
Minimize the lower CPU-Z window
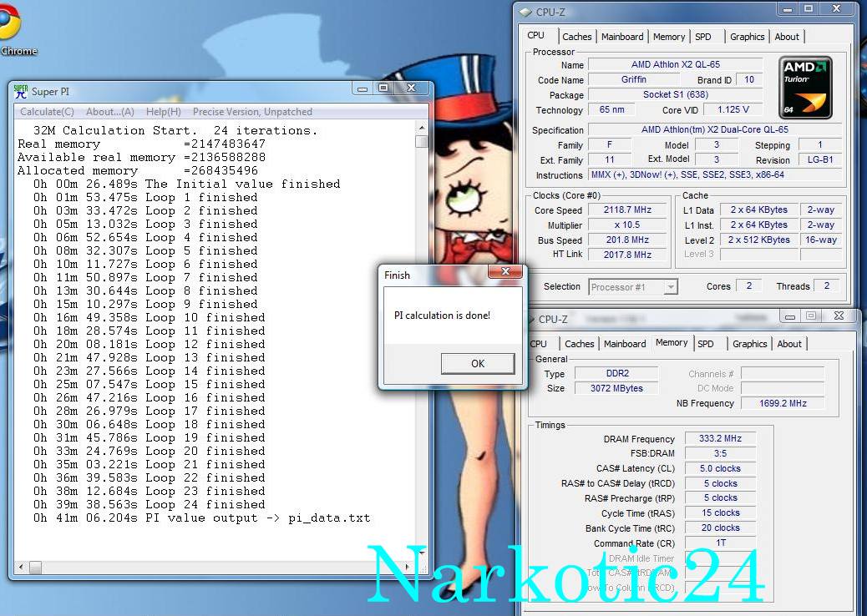click(789, 316)
